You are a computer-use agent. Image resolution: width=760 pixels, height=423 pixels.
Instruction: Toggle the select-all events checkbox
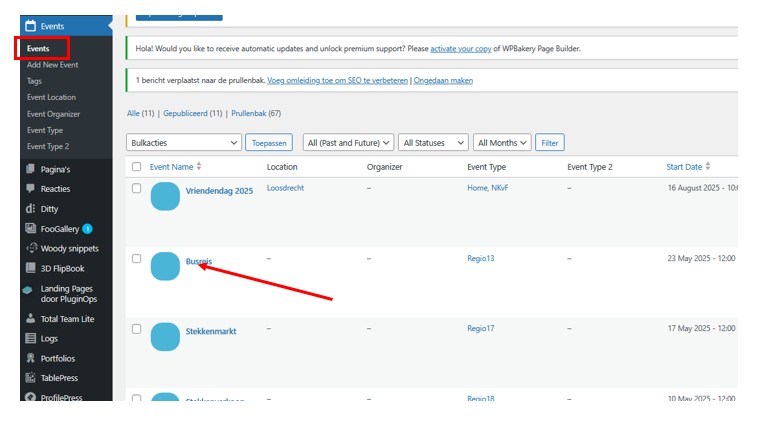click(x=137, y=167)
